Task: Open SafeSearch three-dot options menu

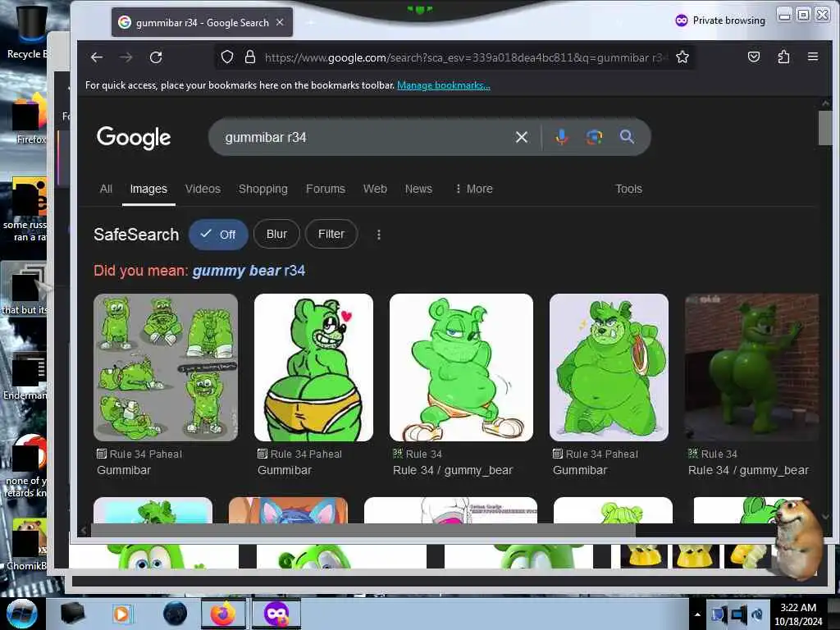Action: pos(379,235)
